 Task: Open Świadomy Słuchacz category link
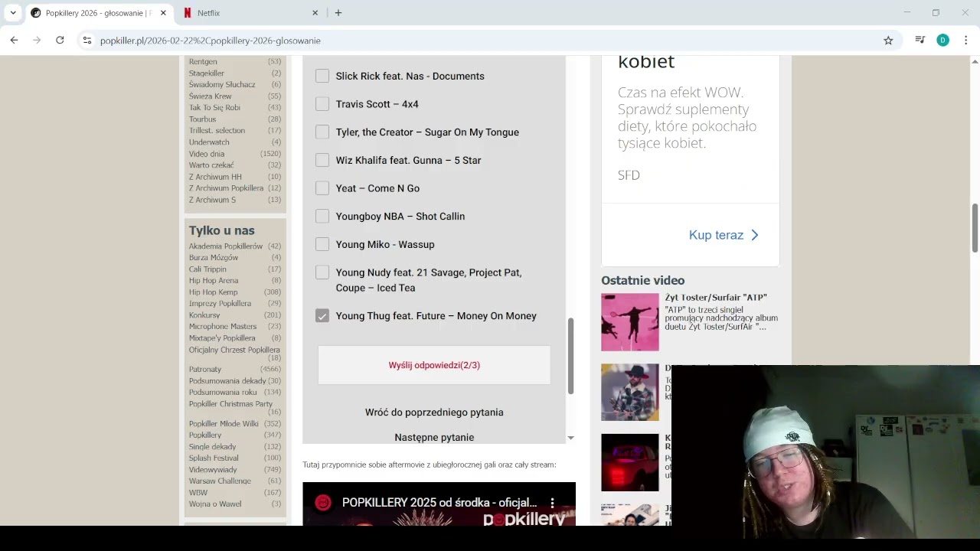point(222,84)
